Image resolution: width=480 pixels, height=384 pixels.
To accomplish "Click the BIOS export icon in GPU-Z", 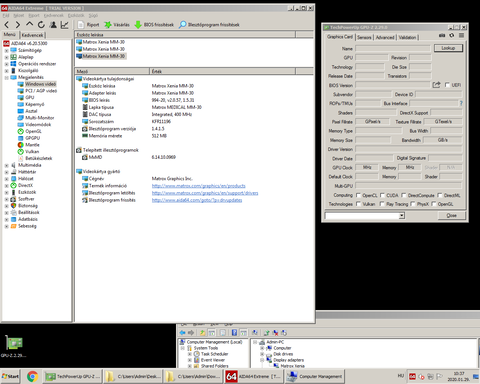I will [x=436, y=85].
